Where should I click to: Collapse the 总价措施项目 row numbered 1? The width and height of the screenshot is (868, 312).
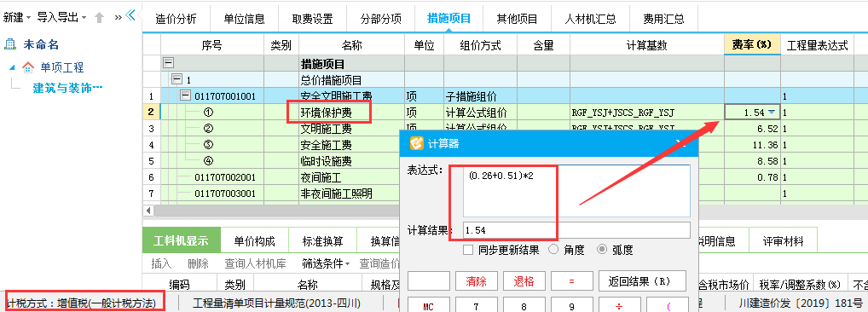coord(176,79)
